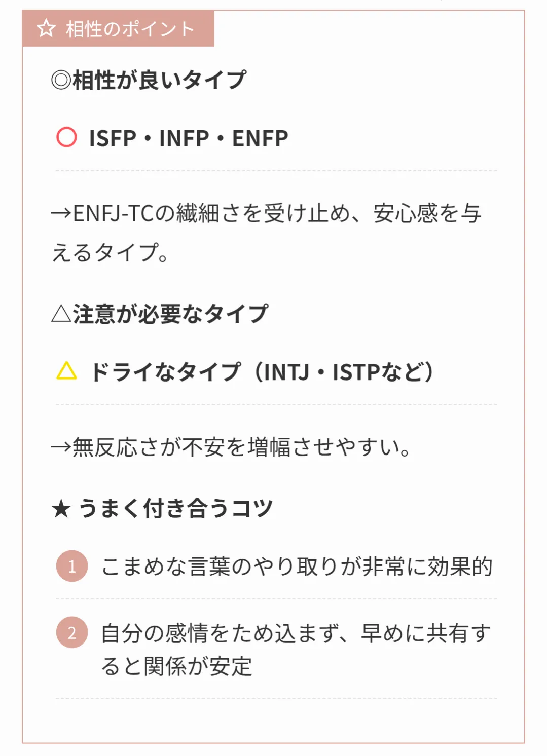
Task: Click the yellow triangle warning icon
Action: (66, 371)
